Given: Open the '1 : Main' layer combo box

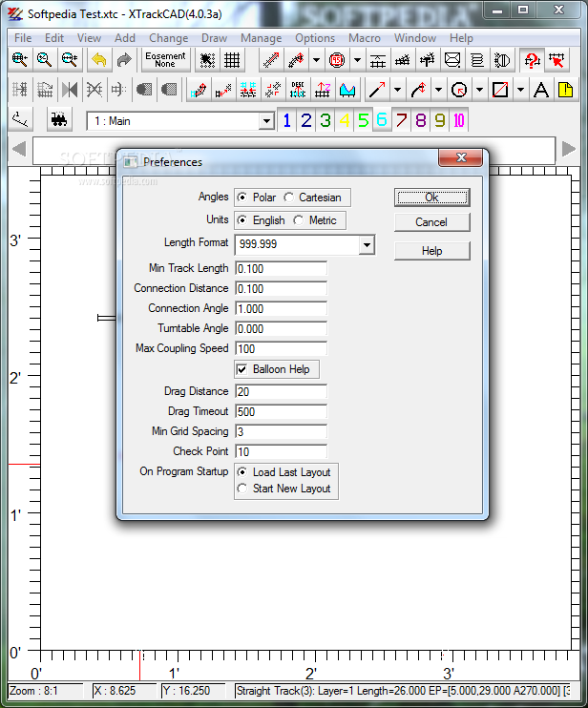Looking at the screenshot, I should coord(180,121).
